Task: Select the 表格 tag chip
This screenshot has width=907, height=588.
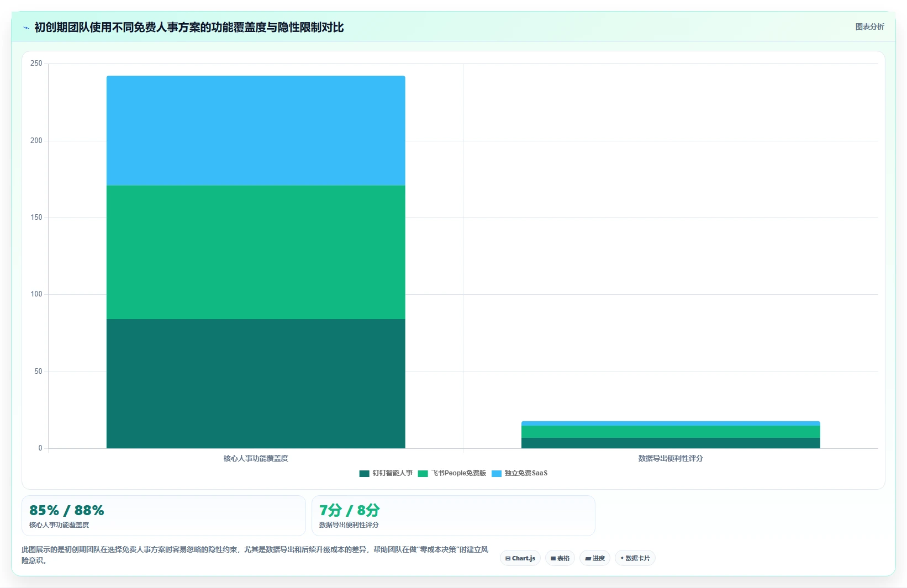Action: click(x=560, y=558)
